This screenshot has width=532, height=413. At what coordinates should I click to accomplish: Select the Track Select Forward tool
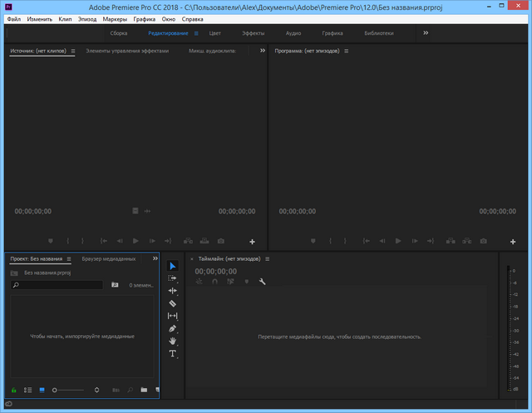tap(173, 278)
